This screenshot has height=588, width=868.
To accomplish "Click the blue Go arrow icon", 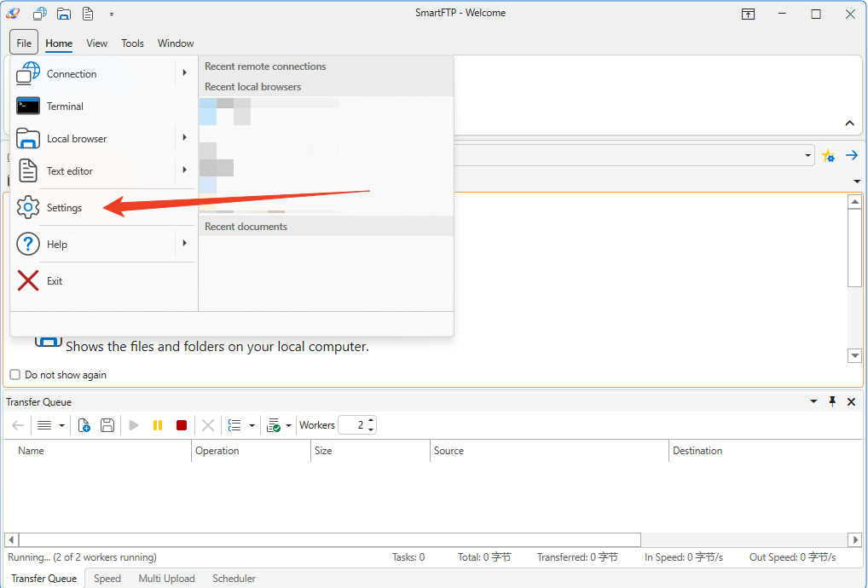I will click(x=852, y=155).
